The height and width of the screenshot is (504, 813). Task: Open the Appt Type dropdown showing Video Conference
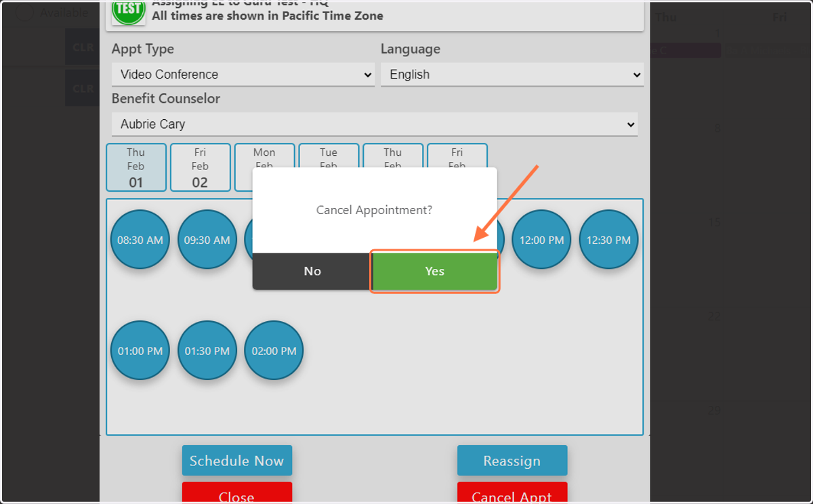coord(243,75)
